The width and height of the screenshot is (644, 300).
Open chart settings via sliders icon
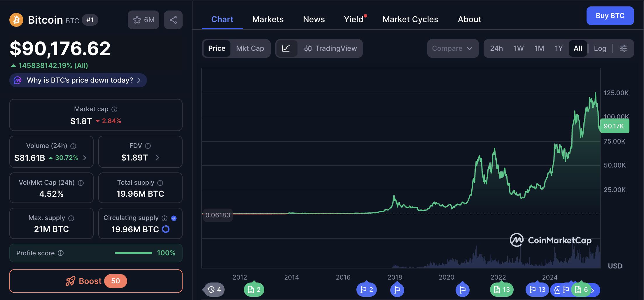tap(623, 48)
